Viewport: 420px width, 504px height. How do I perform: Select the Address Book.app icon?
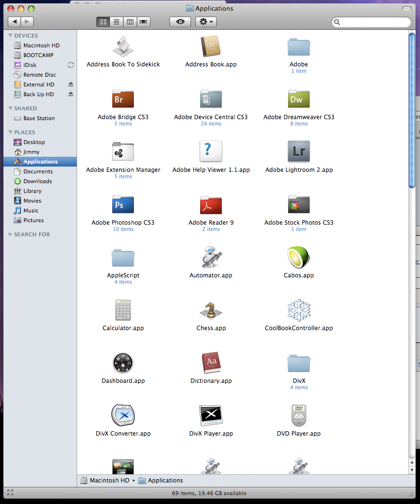click(x=211, y=46)
